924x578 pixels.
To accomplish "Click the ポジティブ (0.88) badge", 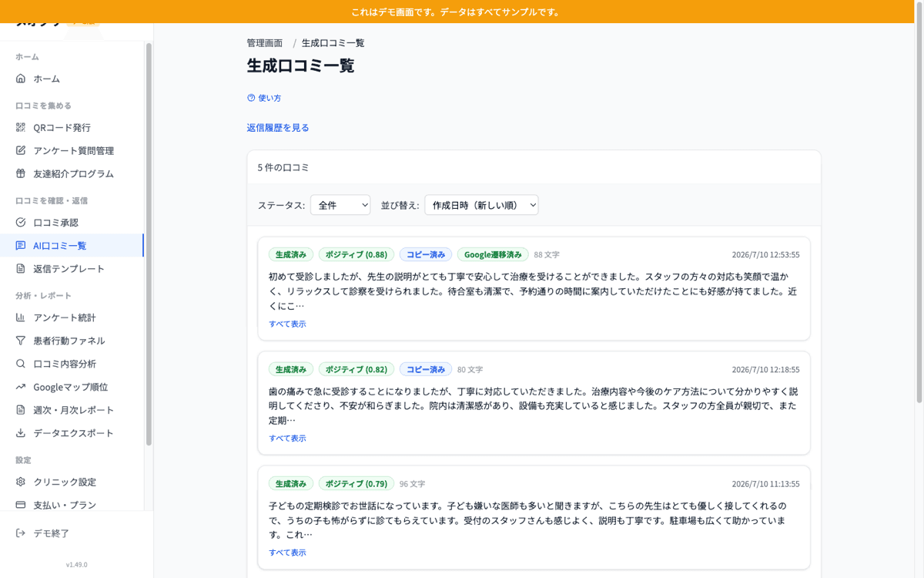I will tap(357, 254).
